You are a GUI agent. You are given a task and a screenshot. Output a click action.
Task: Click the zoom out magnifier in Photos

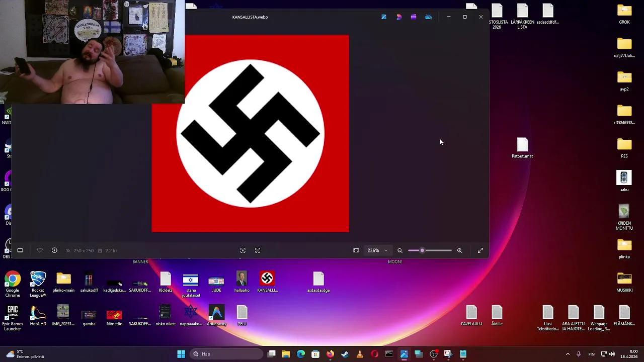coord(400,250)
